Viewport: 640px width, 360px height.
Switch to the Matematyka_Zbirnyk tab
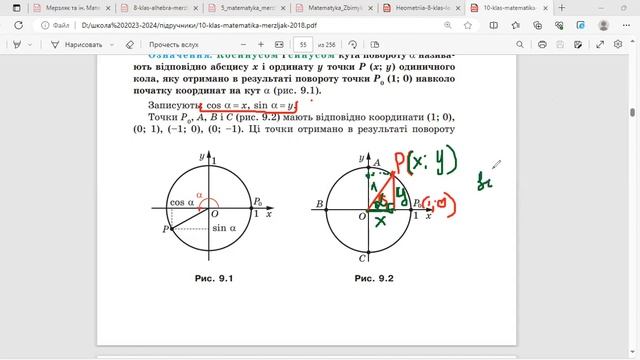coord(334,8)
